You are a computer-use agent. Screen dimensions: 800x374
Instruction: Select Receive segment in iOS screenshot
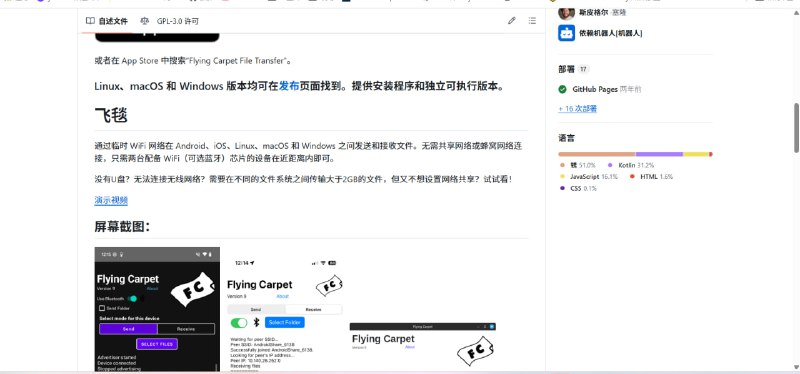point(313,310)
